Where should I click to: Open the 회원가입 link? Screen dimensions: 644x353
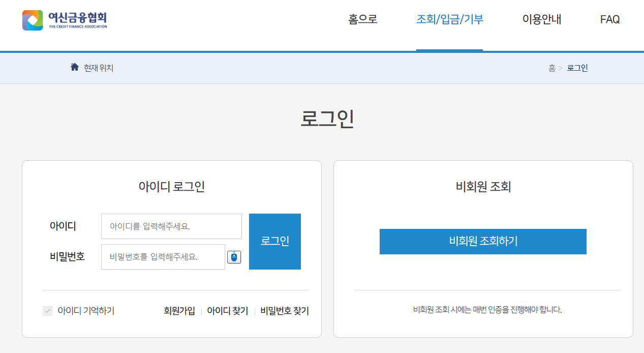[179, 311]
